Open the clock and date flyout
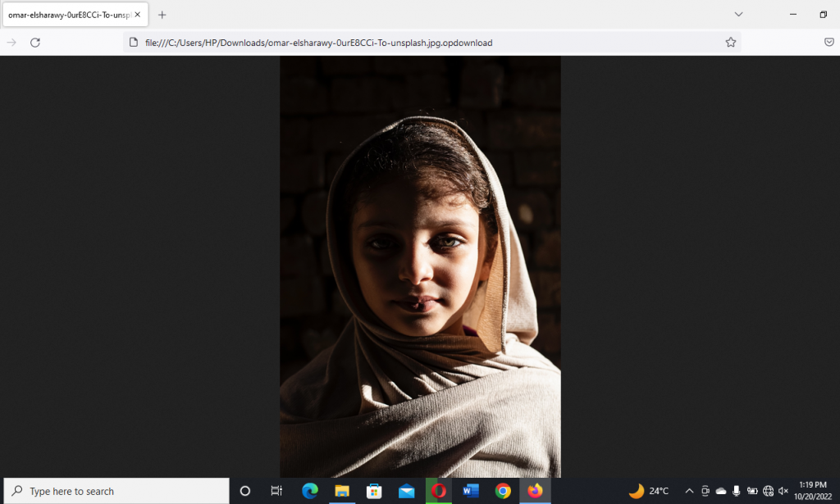 pyautogui.click(x=812, y=491)
